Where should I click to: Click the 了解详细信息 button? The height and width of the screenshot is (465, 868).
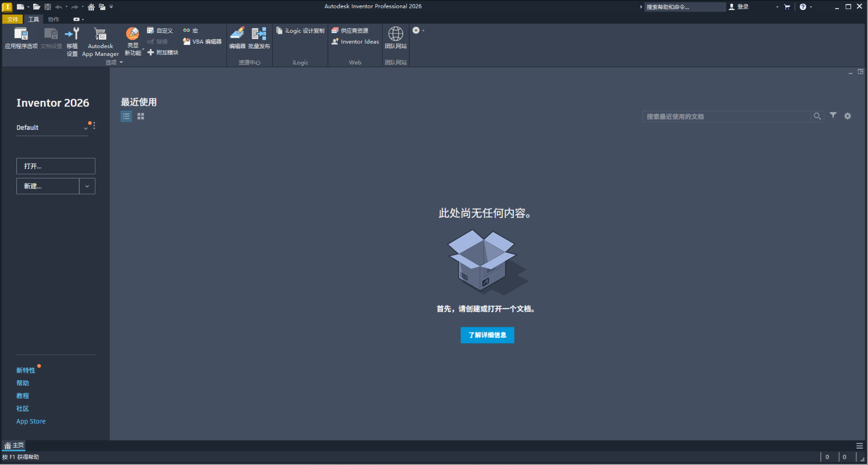[x=487, y=335]
